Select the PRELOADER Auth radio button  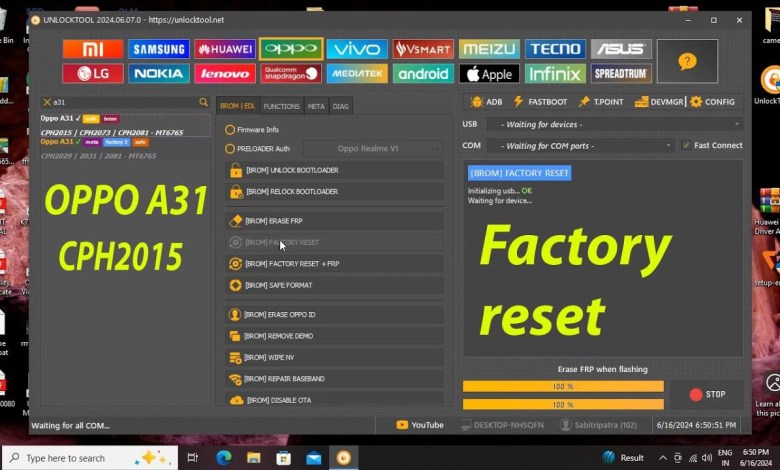click(x=230, y=149)
